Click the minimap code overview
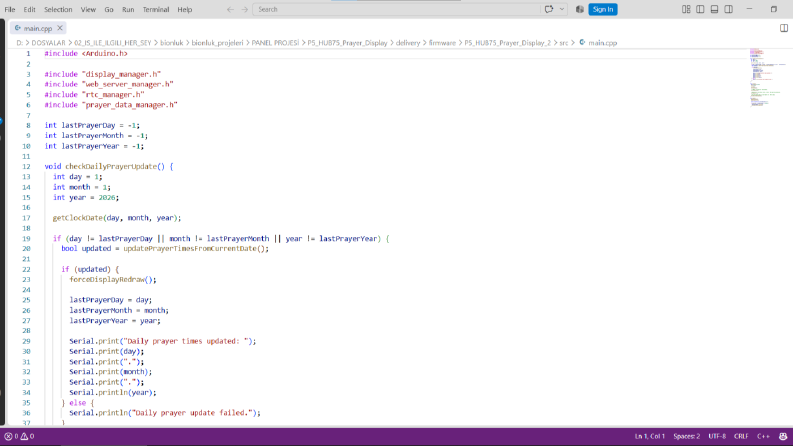 [768, 77]
